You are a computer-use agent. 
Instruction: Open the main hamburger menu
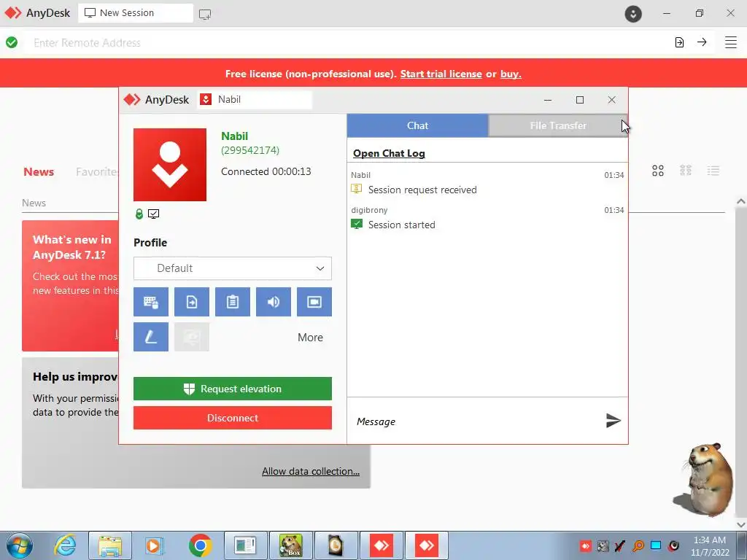pyautogui.click(x=731, y=42)
